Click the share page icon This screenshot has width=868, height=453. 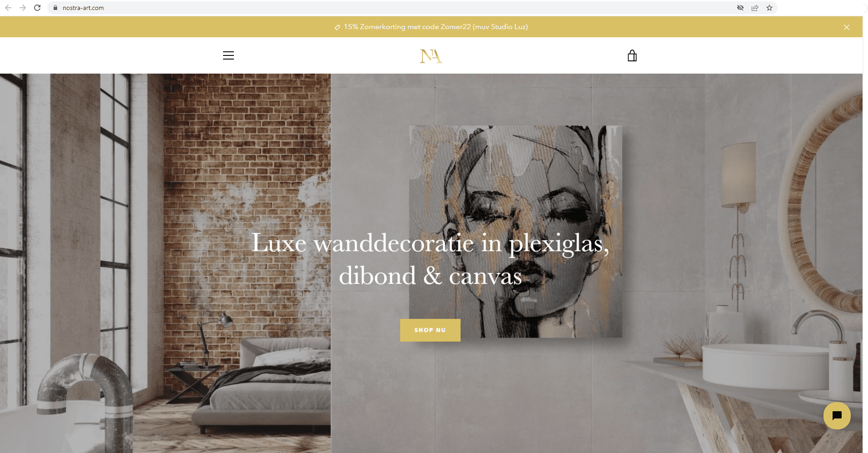click(754, 8)
